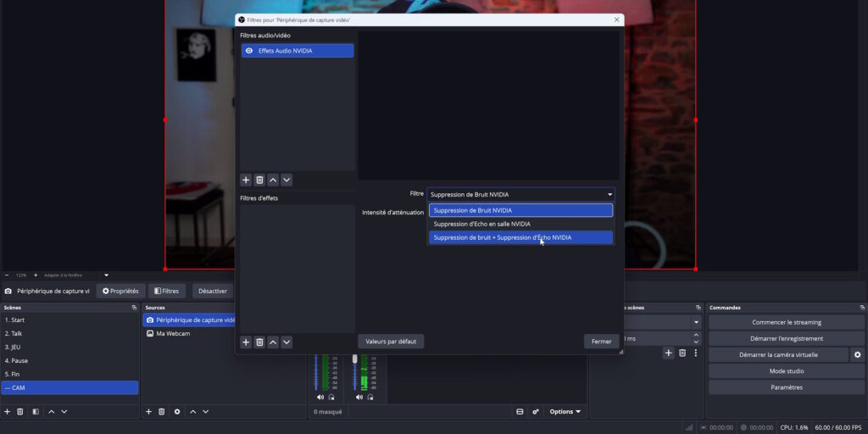Click Fermer in filters dialog
The image size is (868, 434).
coord(601,342)
